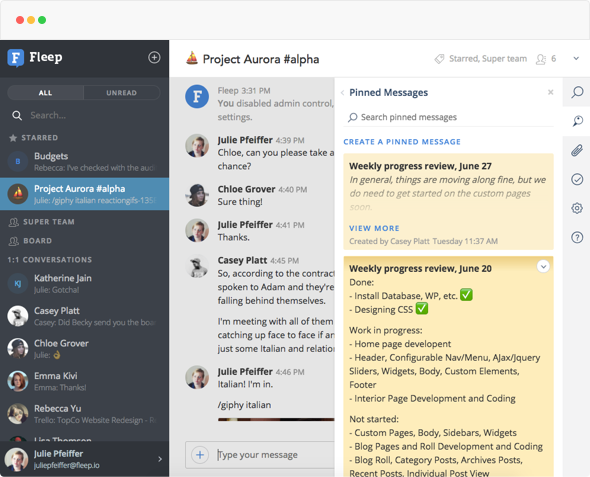Image resolution: width=590 pixels, height=477 pixels.
Task: Click the sailboat conversation icon in header
Action: [192, 58]
